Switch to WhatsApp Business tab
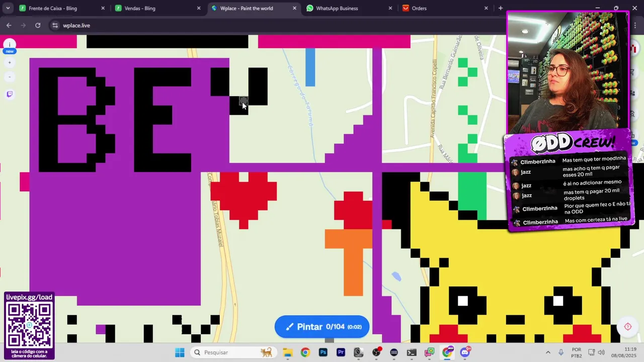This screenshot has height=362, width=644. pyautogui.click(x=350, y=8)
